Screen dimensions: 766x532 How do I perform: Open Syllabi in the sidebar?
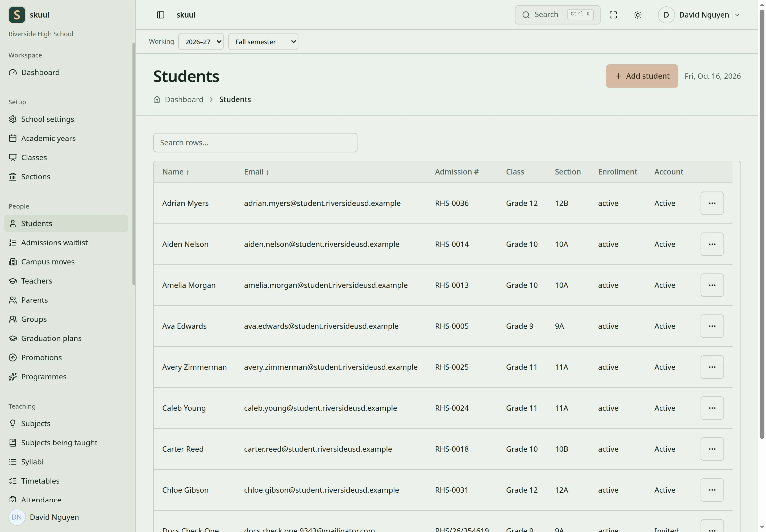pyautogui.click(x=66, y=462)
